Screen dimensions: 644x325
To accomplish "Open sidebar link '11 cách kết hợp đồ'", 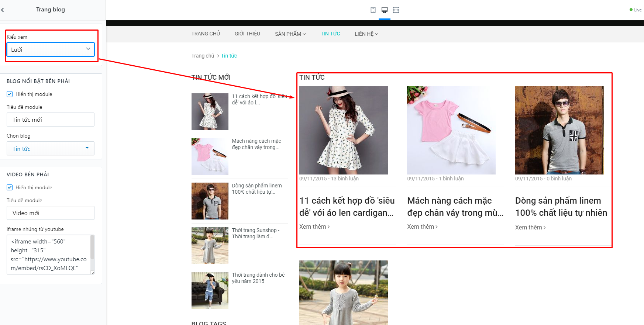I will [x=259, y=99].
